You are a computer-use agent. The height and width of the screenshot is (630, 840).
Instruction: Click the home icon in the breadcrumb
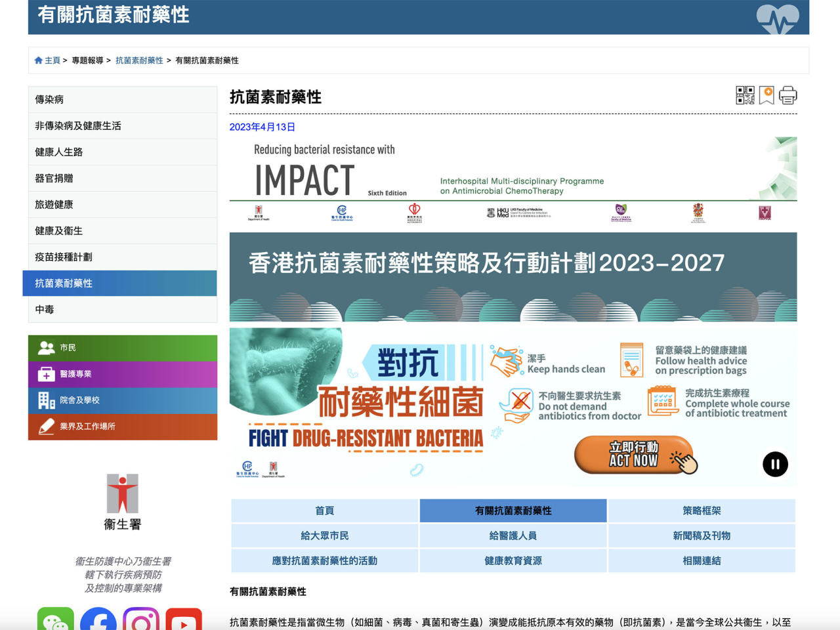point(39,60)
